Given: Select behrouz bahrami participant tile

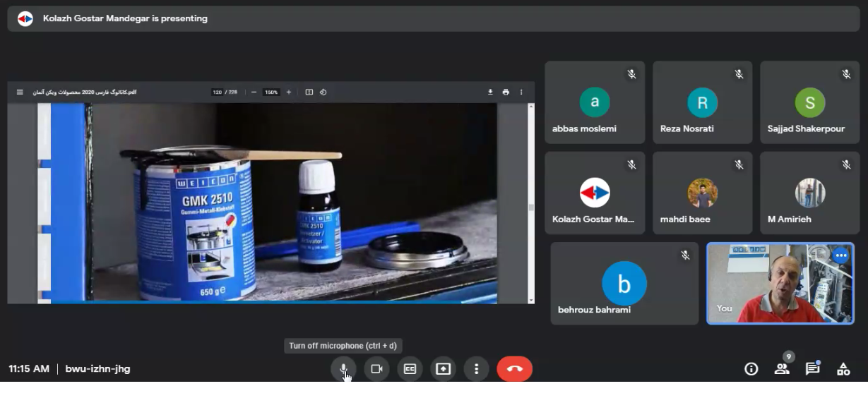Looking at the screenshot, I should (624, 284).
